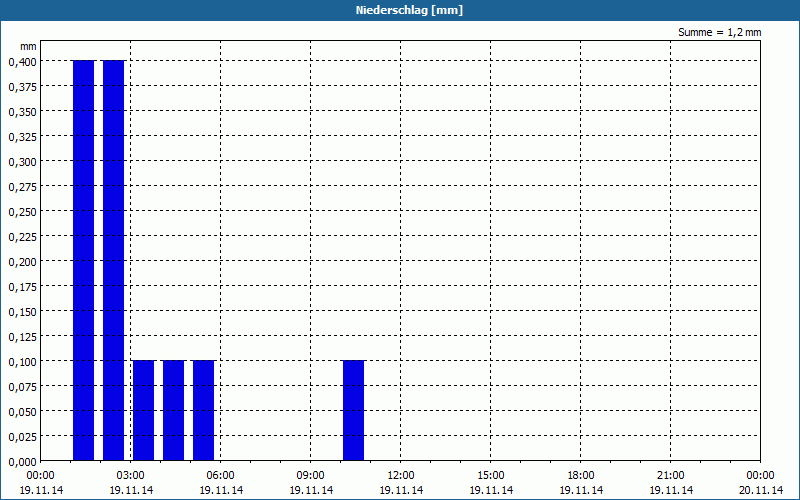This screenshot has height=500, width=800.
Task: Select the y-axis value 0,300
Action: [23, 162]
